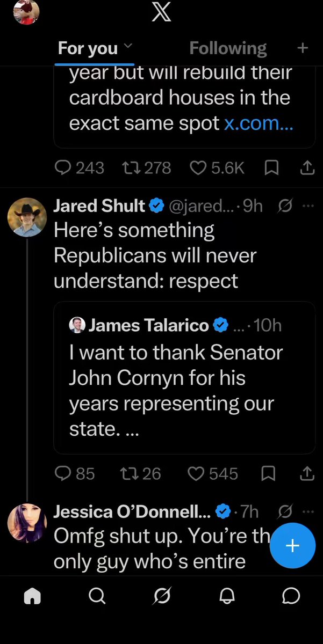Open Jared Shult's cowboy hat profile picture
This screenshot has width=323, height=644.
pos(27,217)
